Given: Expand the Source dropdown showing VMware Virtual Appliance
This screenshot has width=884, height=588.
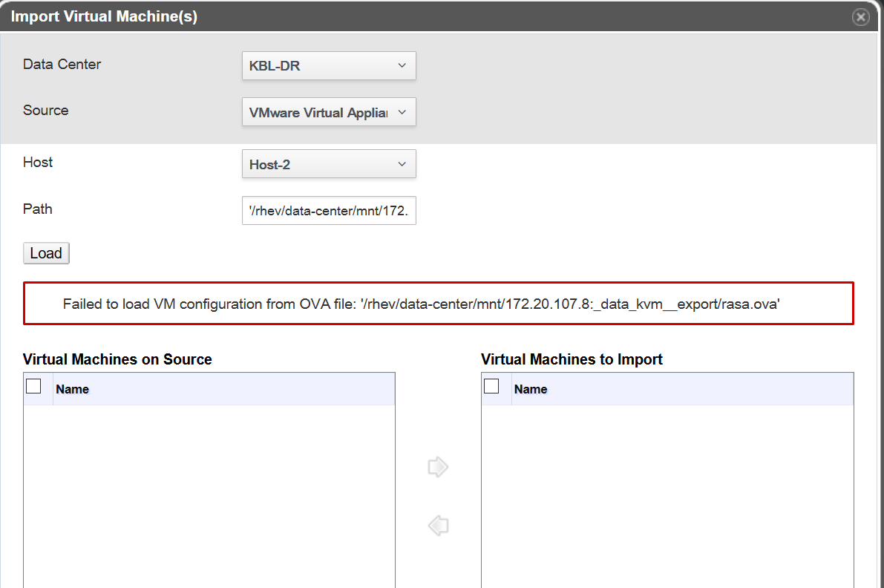Looking at the screenshot, I should (x=329, y=112).
